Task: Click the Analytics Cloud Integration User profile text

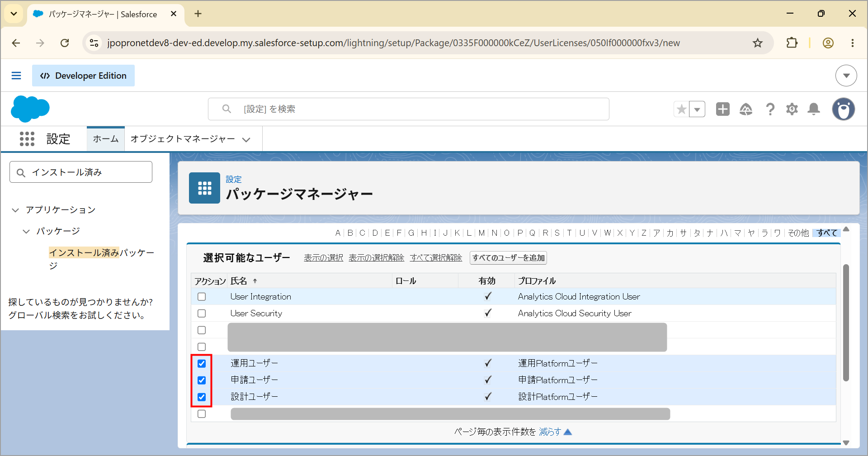Action: (579, 297)
